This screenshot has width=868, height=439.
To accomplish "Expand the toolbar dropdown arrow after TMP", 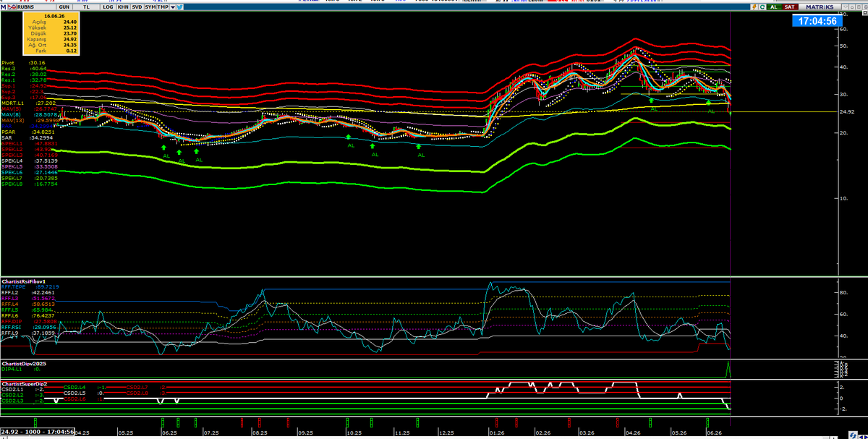I will (173, 7).
